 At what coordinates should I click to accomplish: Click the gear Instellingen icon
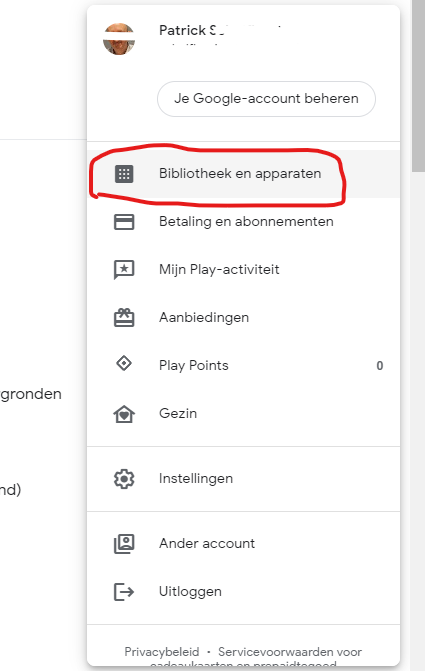(x=124, y=479)
